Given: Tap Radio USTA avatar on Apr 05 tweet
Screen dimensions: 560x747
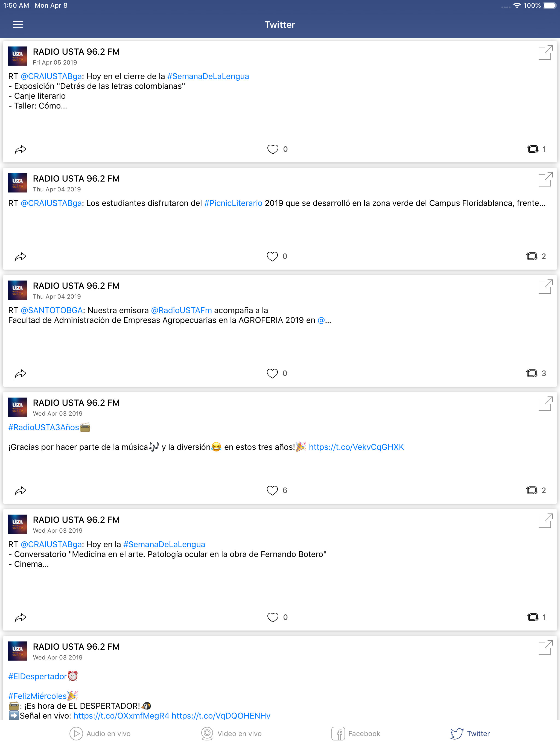Looking at the screenshot, I should 17,56.
